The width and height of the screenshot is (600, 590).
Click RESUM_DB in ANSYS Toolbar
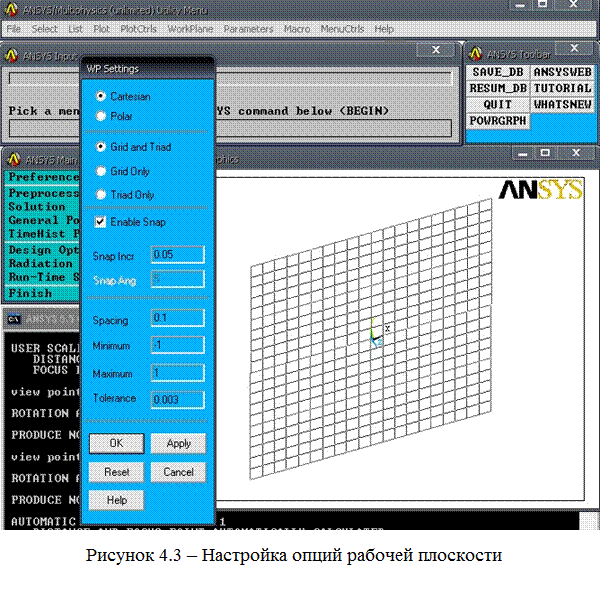tap(497, 88)
